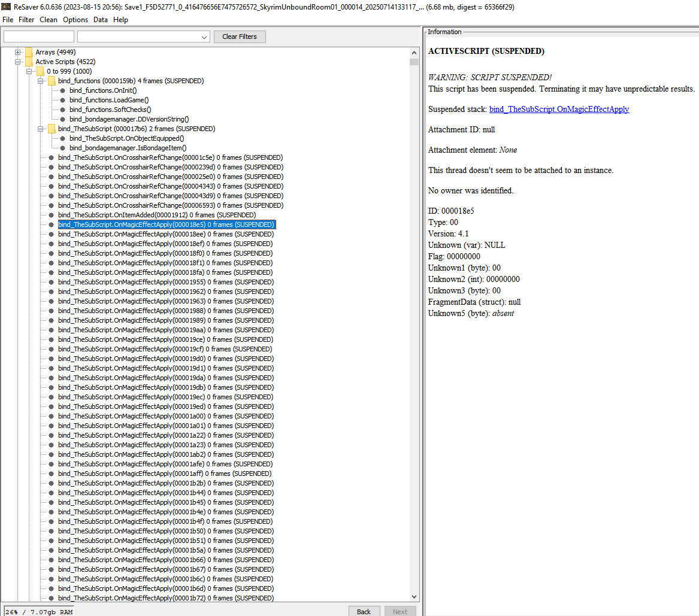Viewport: 699px width, 616px height.
Task: Click the Clear Filters button
Action: (x=240, y=37)
